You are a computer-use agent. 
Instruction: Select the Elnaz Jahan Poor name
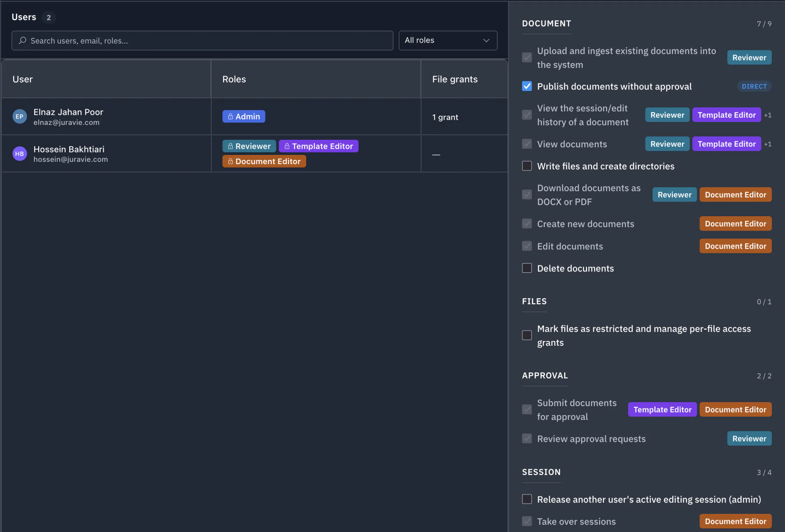[68, 112]
